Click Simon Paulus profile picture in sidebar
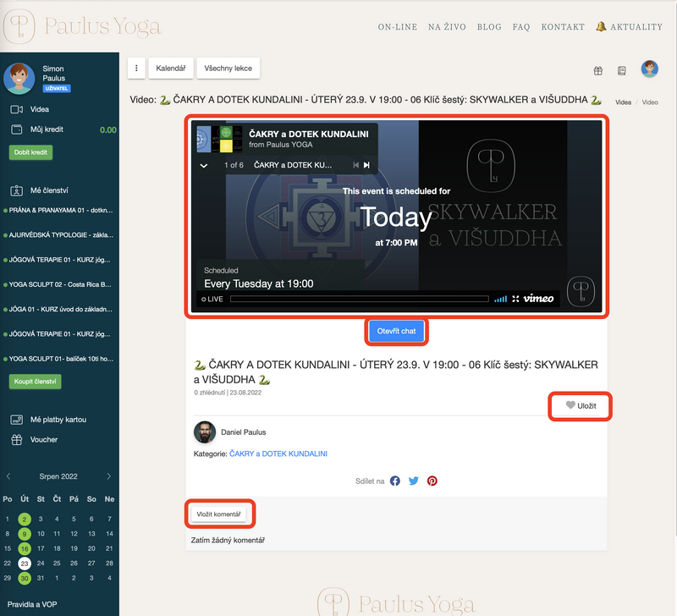 tap(19, 78)
